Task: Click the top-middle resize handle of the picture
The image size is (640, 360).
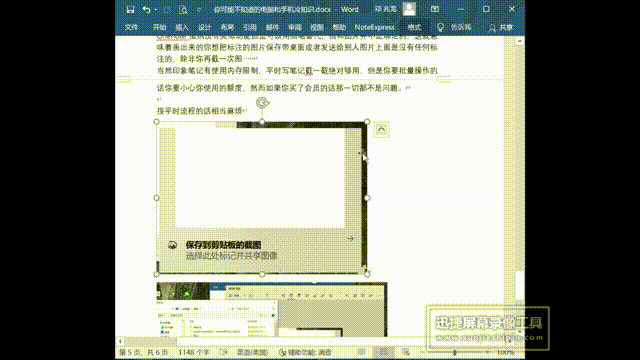Action: coord(262,122)
